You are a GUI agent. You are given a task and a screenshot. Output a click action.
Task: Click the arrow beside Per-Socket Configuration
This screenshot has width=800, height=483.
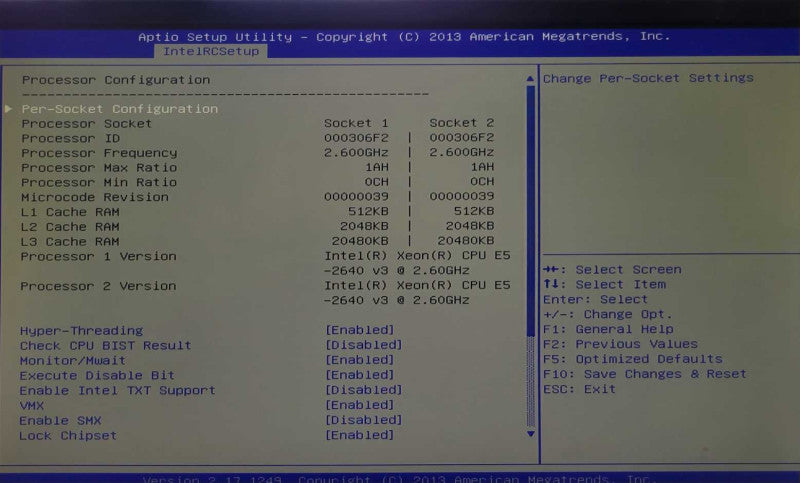[8, 109]
